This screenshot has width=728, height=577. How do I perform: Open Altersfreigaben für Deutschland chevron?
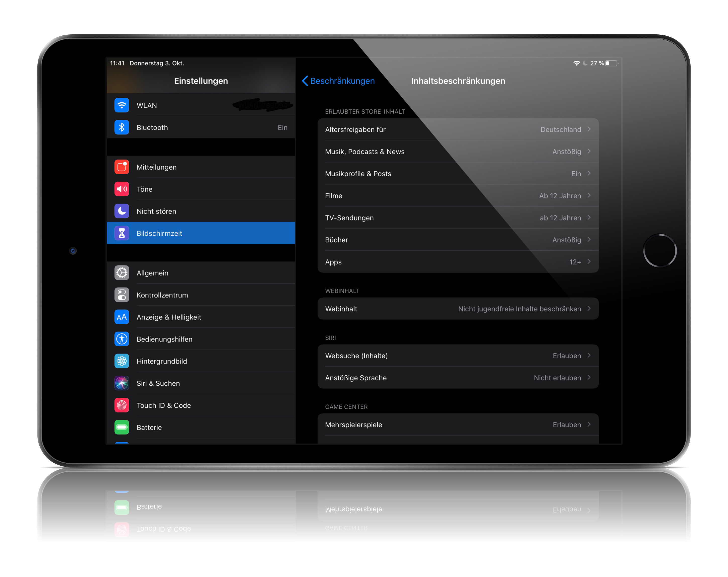[x=589, y=129]
